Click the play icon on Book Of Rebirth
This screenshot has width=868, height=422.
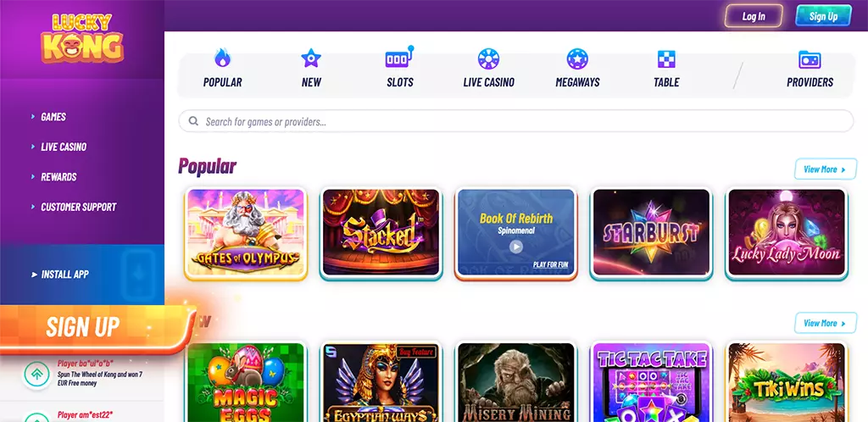coord(516,247)
